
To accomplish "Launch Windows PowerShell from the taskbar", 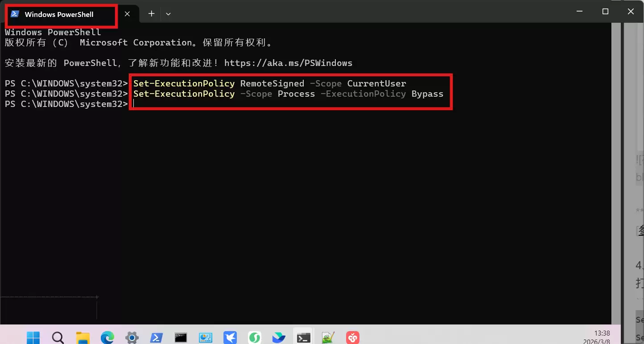I will click(156, 337).
